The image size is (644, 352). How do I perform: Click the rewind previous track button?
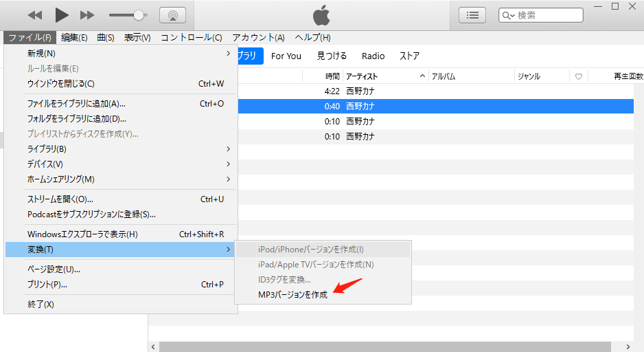coord(35,16)
